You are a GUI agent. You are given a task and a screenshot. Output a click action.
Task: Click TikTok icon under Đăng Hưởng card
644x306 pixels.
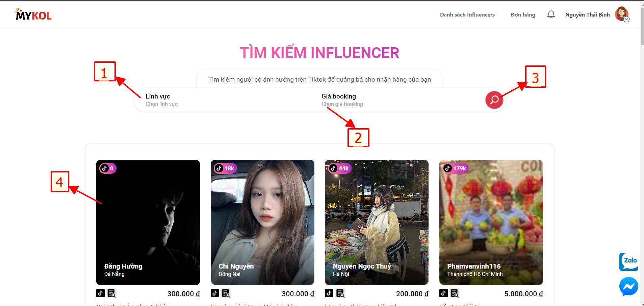(100, 293)
